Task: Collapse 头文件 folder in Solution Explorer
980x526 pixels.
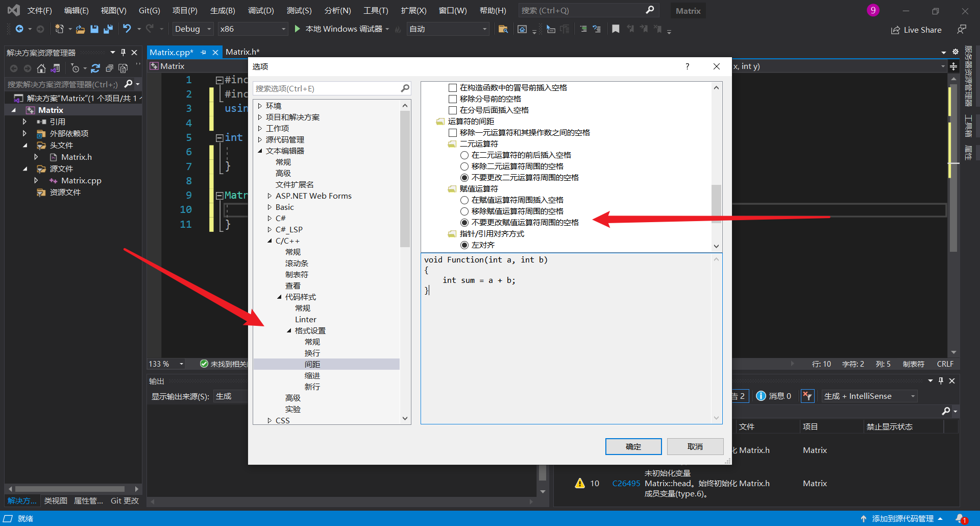Action: tap(25, 146)
